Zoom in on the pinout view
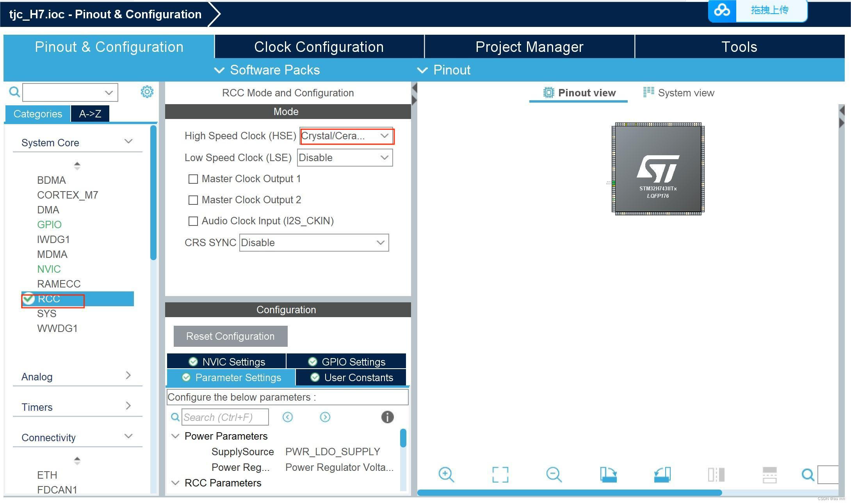The image size is (851, 504). click(446, 474)
